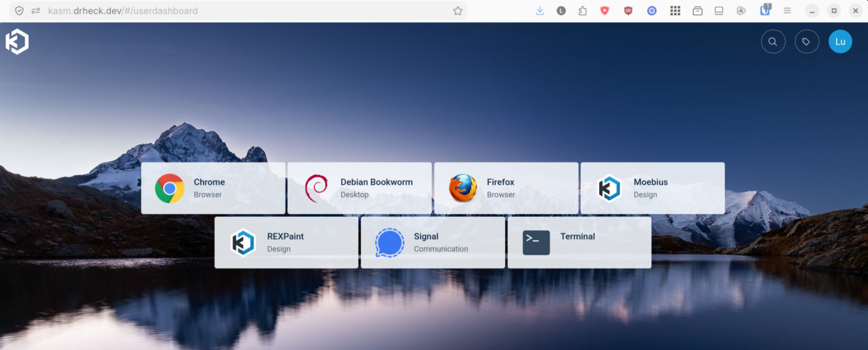The width and height of the screenshot is (868, 350).
Task: Start the REXPaint design workspace
Action: point(286,242)
